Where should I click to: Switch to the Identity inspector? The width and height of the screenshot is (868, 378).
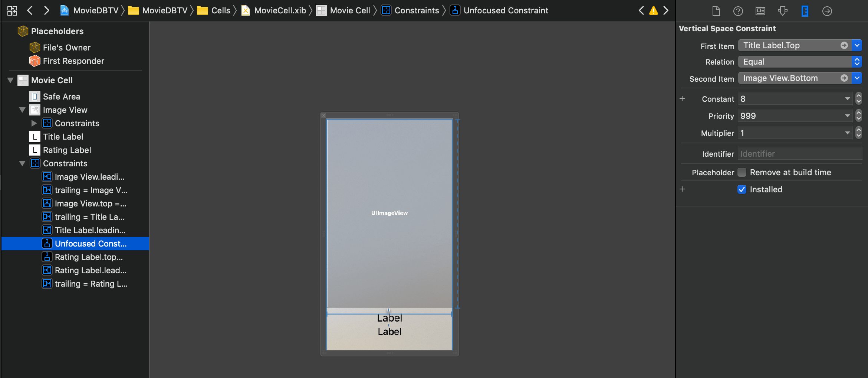[760, 11]
